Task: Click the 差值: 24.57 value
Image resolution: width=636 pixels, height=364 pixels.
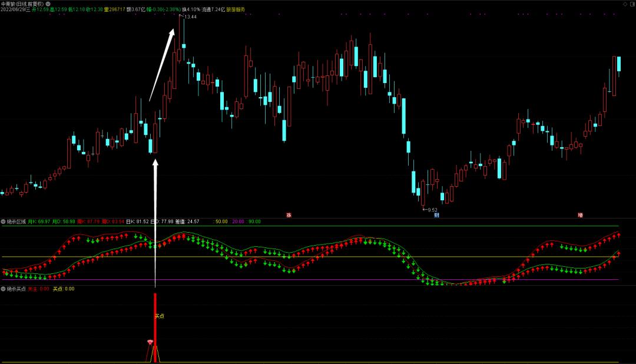Action: click(187, 221)
